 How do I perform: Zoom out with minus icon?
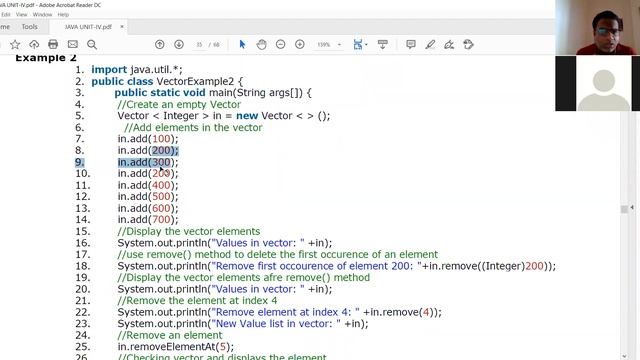click(x=280, y=44)
